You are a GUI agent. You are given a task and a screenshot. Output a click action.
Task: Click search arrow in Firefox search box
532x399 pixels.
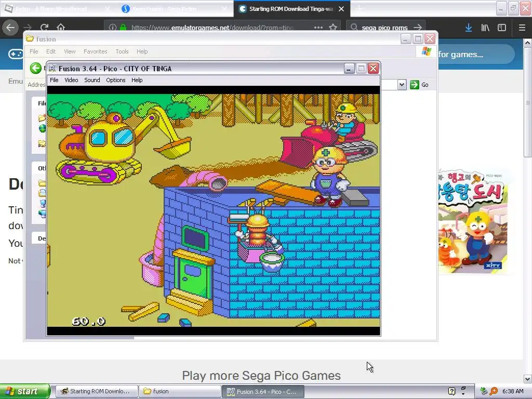[418, 28]
